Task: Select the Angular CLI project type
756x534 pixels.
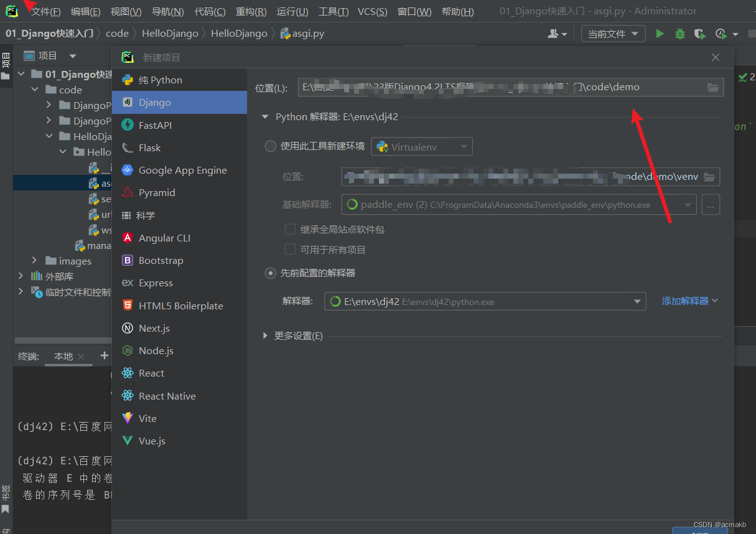Action: click(x=179, y=238)
